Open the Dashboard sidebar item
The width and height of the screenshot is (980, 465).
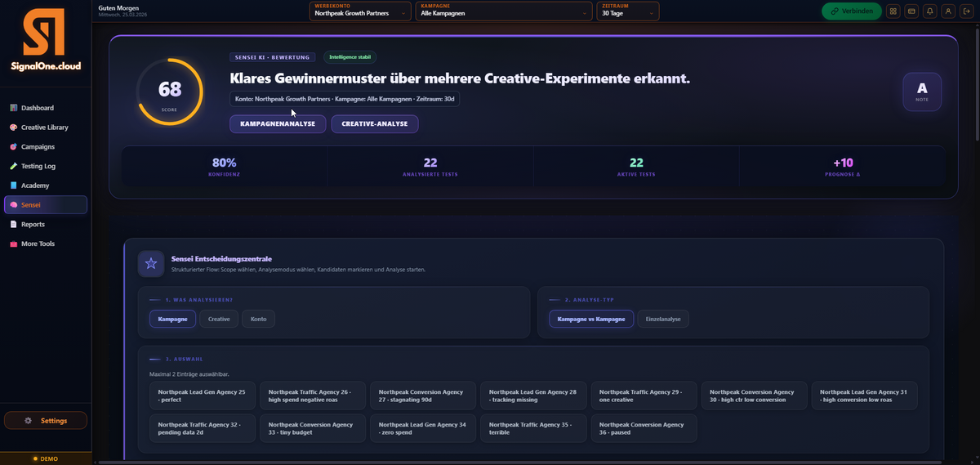click(x=46, y=108)
